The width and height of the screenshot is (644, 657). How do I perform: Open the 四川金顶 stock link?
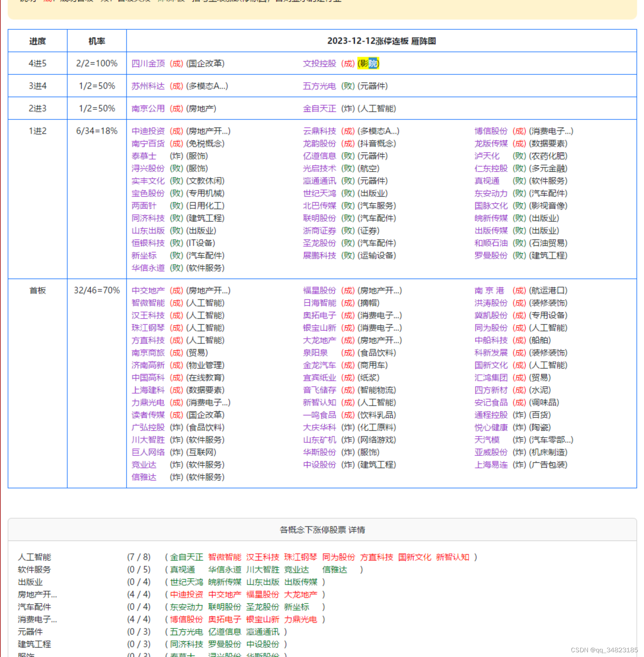click(x=148, y=64)
